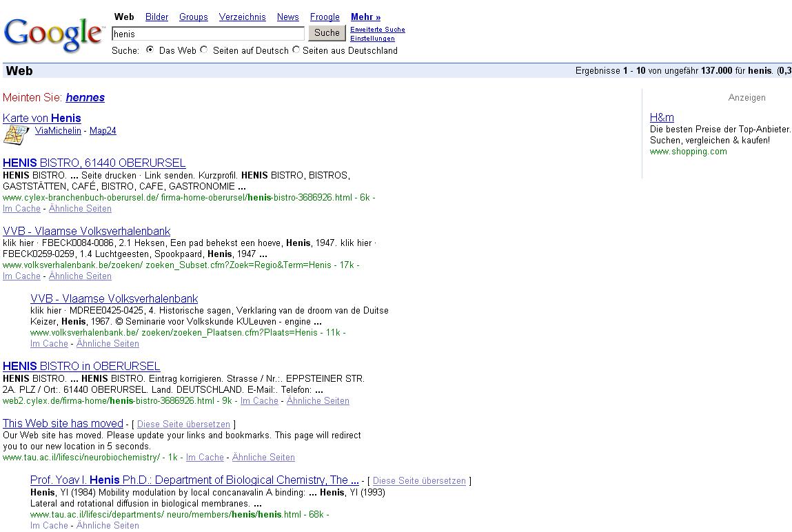Image resolution: width=792 pixels, height=532 pixels.
Task: Translate the Prof. Yoav I. Henis page
Action: tap(419, 481)
